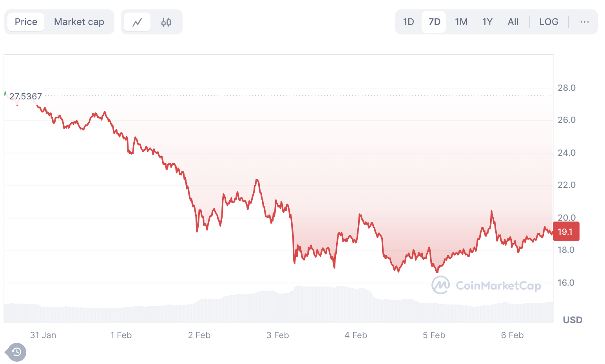The image size is (605, 364).
Task: Choose the 1M time range
Action: point(461,22)
